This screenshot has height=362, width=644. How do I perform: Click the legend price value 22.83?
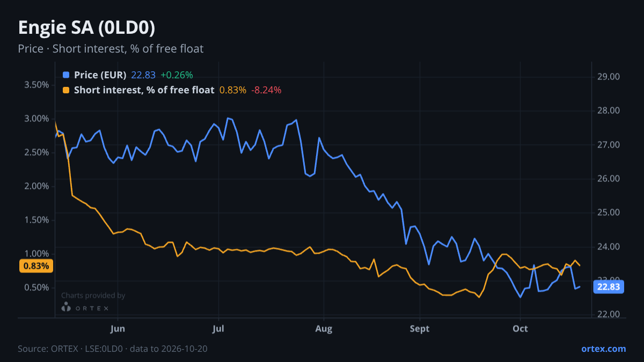pos(143,75)
